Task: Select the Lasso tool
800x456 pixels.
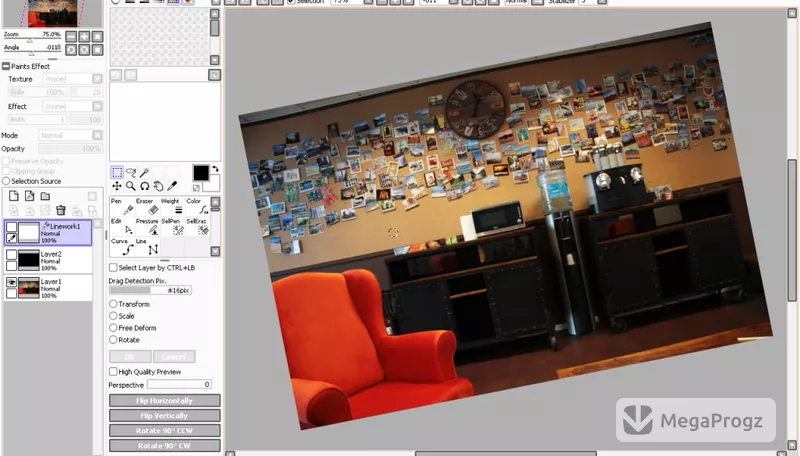Action: [x=131, y=172]
